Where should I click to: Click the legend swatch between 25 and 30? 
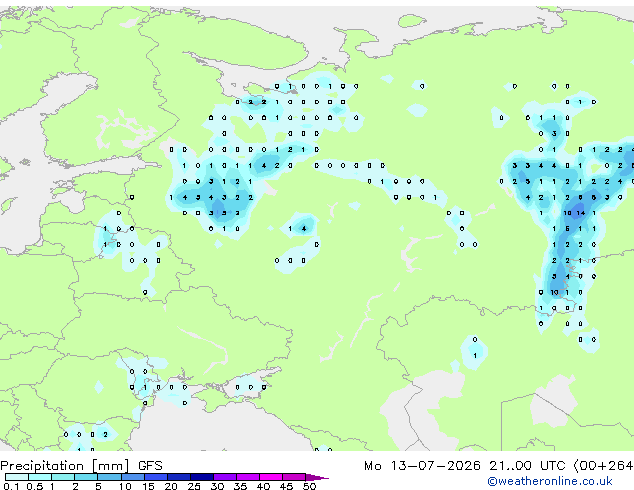coord(201,477)
